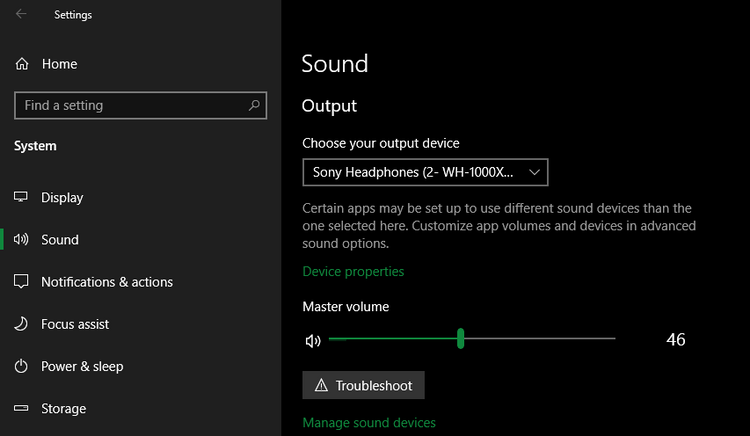Mute with the master volume speaker icon
The width and height of the screenshot is (750, 436).
313,340
